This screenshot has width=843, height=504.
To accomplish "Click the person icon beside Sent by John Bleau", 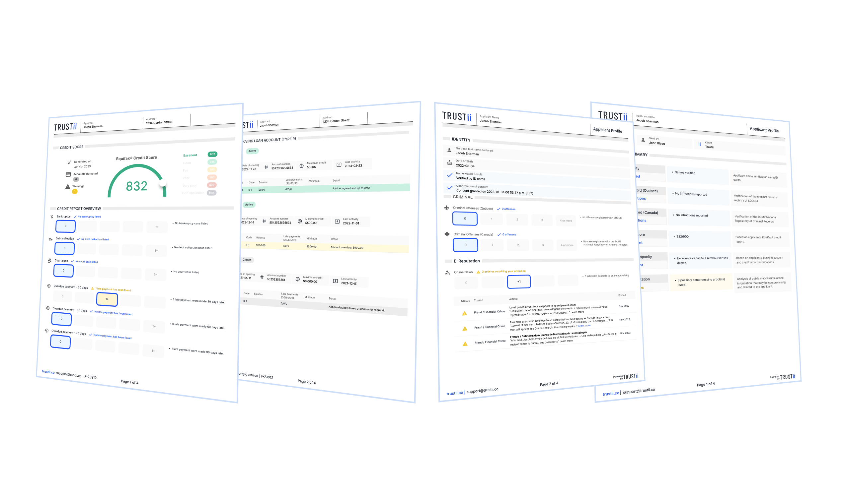I will (x=643, y=140).
